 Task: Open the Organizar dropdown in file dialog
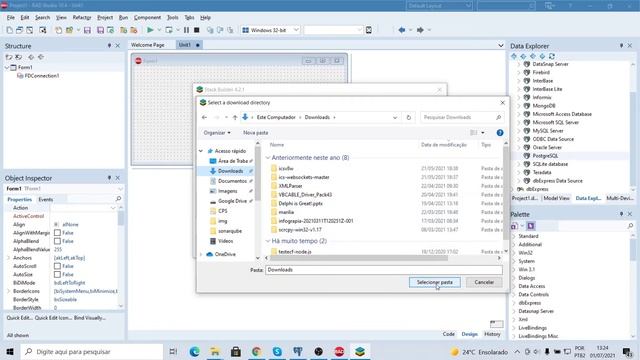coord(217,133)
